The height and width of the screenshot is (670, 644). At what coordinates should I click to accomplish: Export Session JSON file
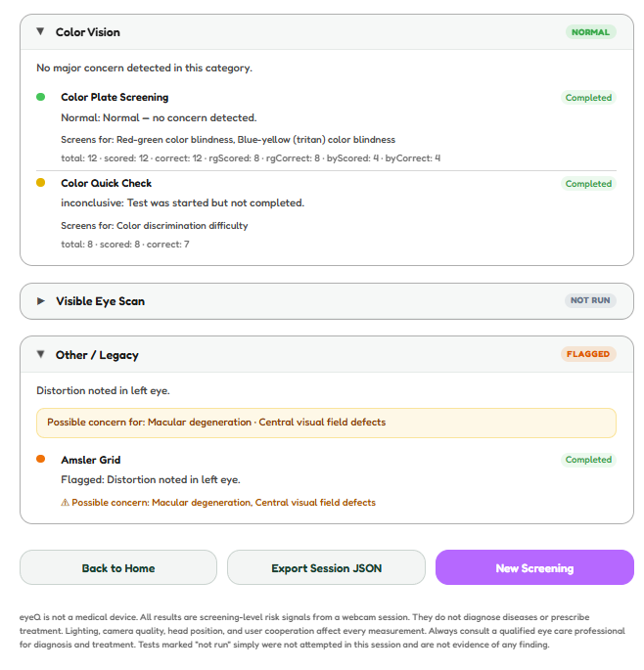pyautogui.click(x=326, y=567)
